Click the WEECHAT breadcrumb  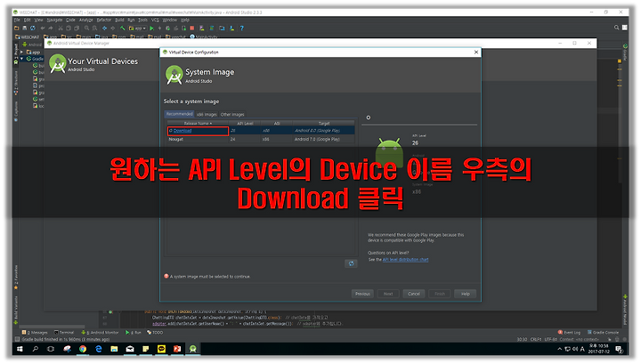(x=28, y=36)
